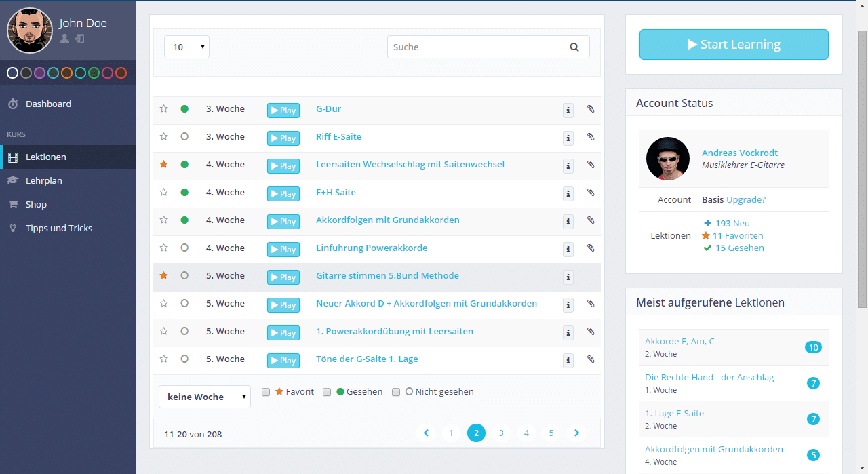The width and height of the screenshot is (868, 474).
Task: Star the Töne der G-Saite 1. Lage lesson
Action: pyautogui.click(x=163, y=359)
